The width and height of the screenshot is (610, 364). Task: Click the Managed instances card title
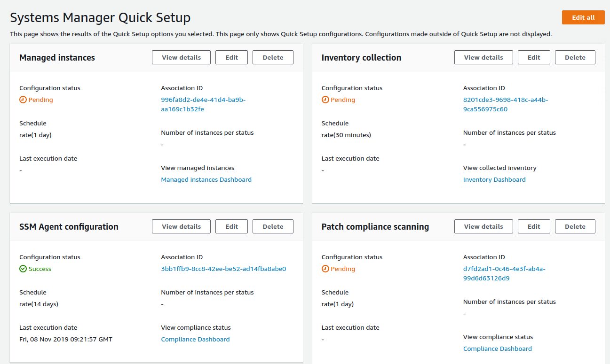click(57, 57)
